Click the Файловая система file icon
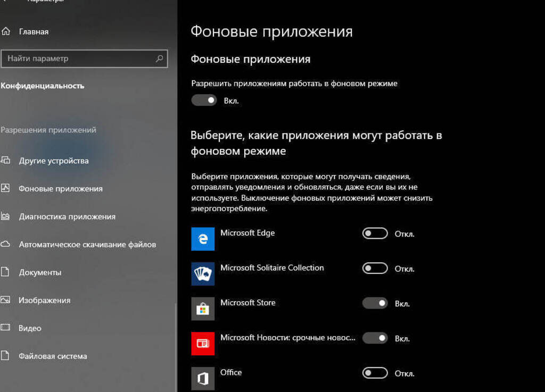This screenshot has width=545, height=392. [5, 355]
